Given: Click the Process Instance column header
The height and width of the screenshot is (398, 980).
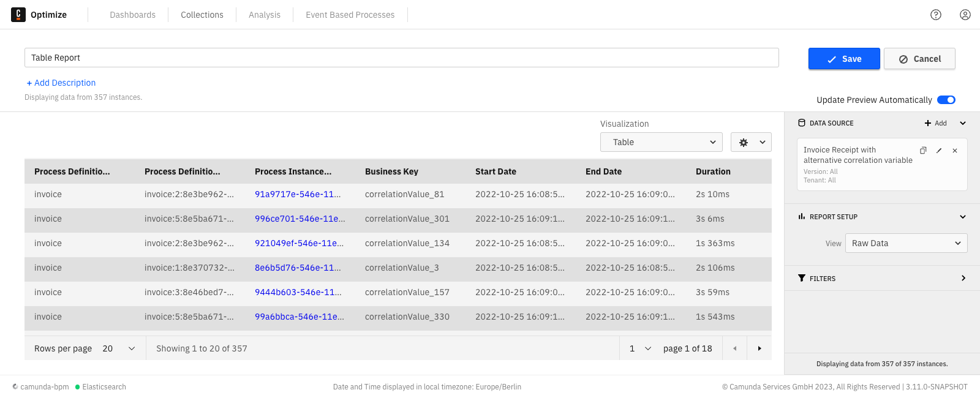Looking at the screenshot, I should (293, 171).
